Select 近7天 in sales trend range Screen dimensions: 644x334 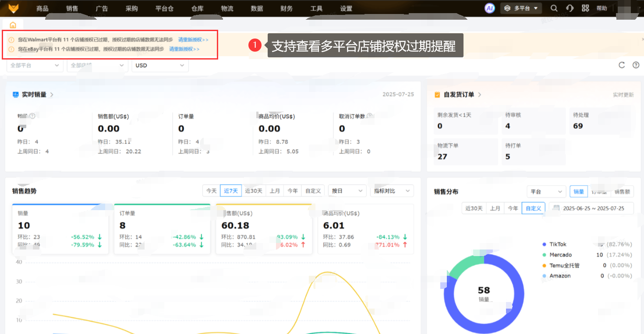click(231, 191)
